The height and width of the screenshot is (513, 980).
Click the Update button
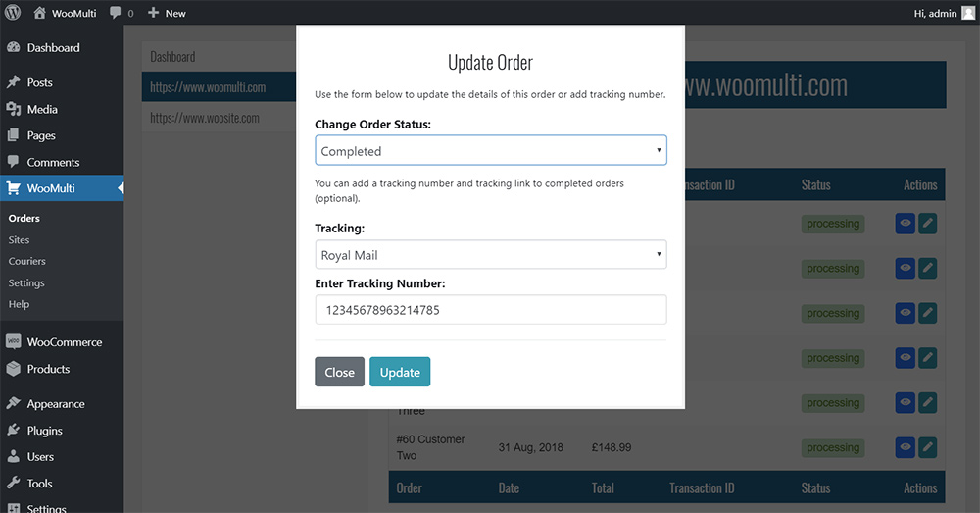[400, 372]
